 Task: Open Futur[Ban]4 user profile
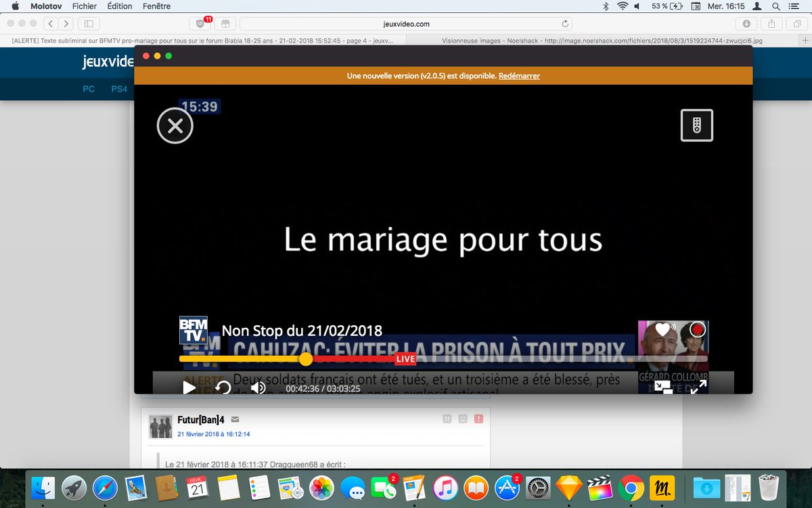[x=201, y=420]
